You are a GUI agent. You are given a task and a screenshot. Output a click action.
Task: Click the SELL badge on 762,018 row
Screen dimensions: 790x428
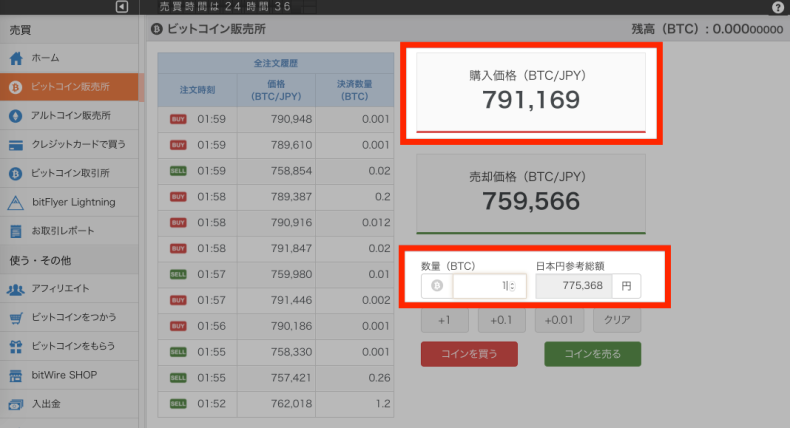pos(178,404)
